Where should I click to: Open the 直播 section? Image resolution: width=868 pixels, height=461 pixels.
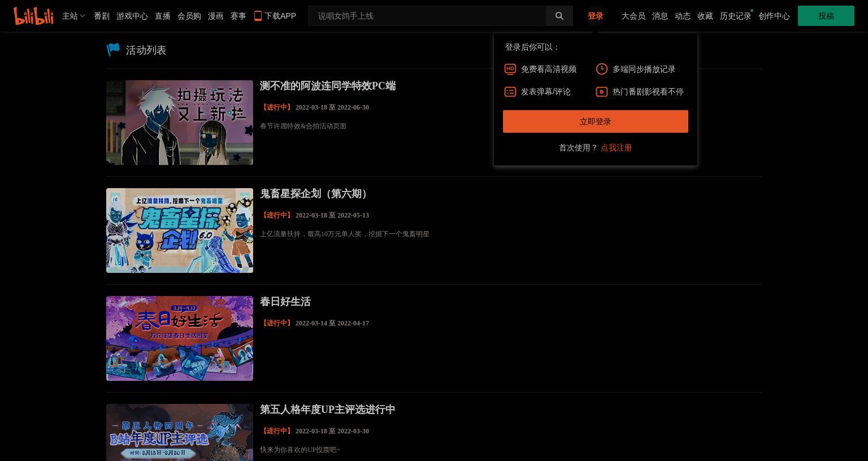click(x=163, y=16)
